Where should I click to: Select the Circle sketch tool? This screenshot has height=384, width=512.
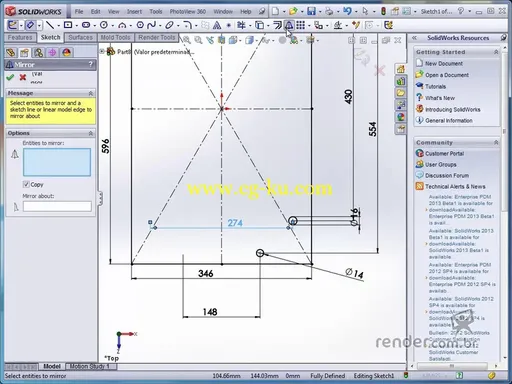click(104, 25)
